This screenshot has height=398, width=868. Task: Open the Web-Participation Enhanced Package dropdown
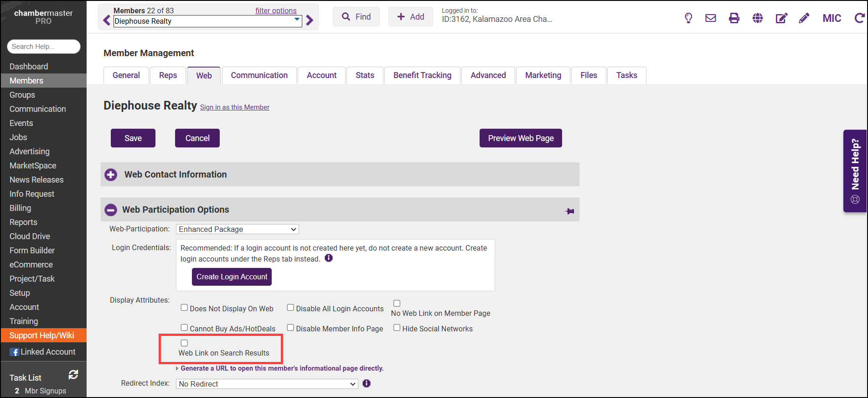coord(237,229)
